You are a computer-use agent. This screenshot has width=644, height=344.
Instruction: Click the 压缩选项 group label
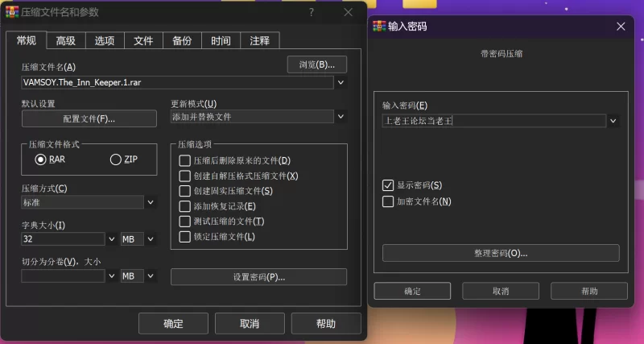(195, 144)
